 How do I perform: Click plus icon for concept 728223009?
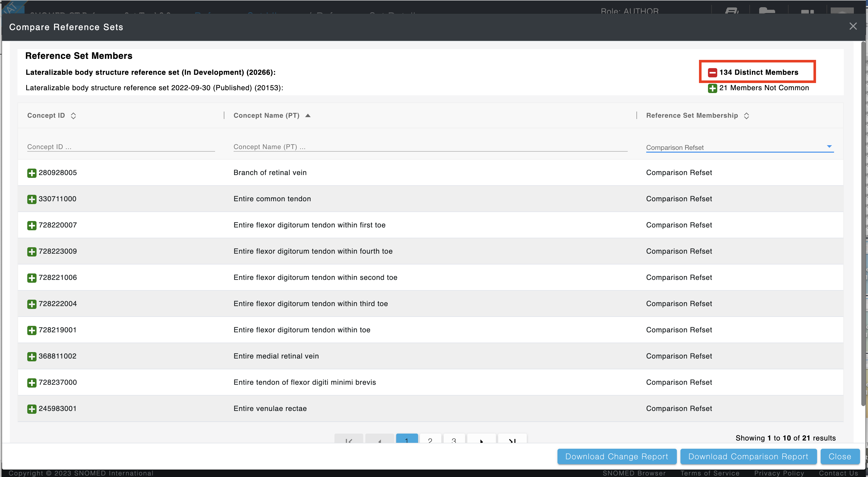tap(32, 252)
